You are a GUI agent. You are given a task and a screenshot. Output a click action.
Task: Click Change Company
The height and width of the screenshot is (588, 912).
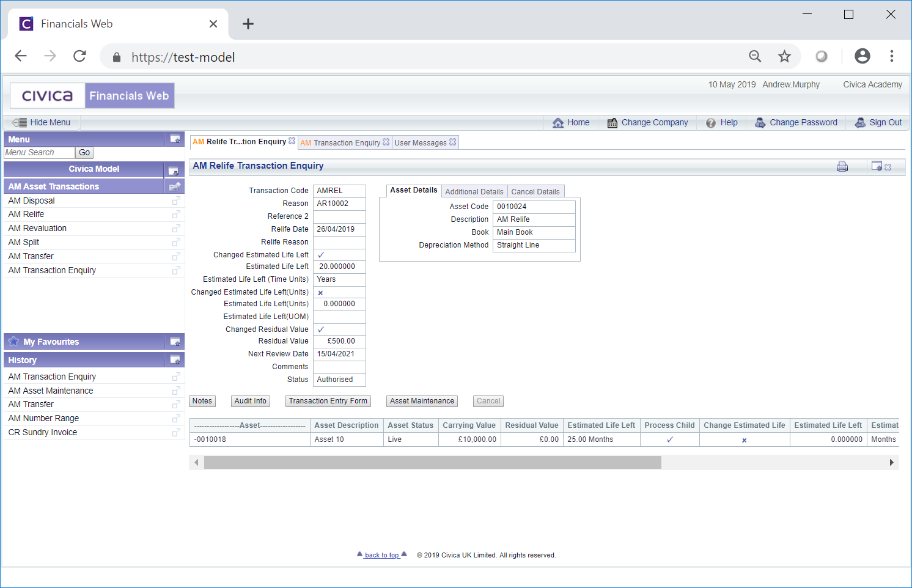pos(647,122)
